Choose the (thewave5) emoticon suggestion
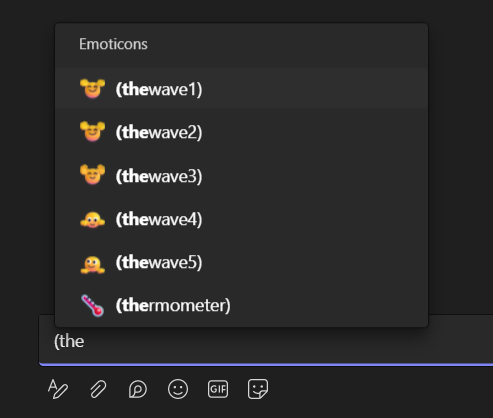The height and width of the screenshot is (418, 493). [241, 262]
